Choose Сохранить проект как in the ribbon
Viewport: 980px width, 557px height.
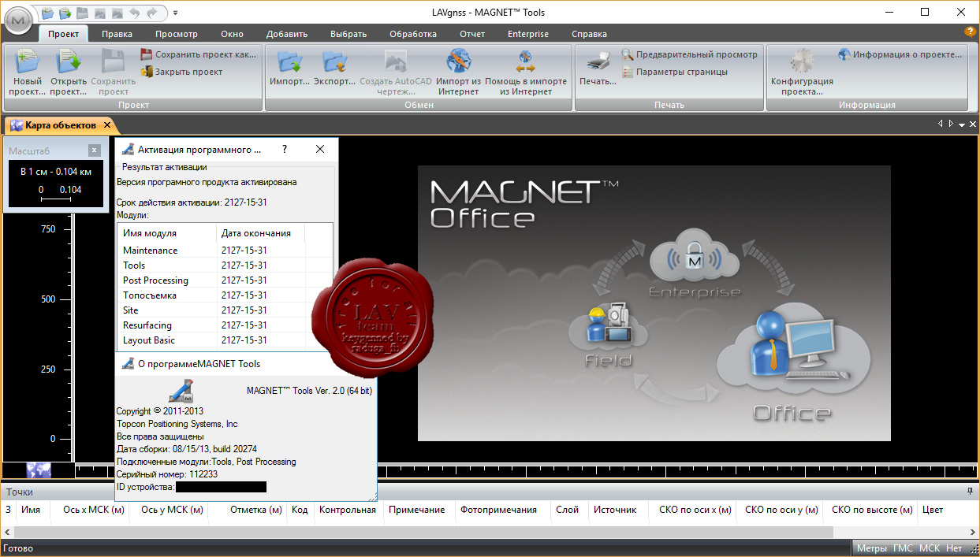[199, 54]
